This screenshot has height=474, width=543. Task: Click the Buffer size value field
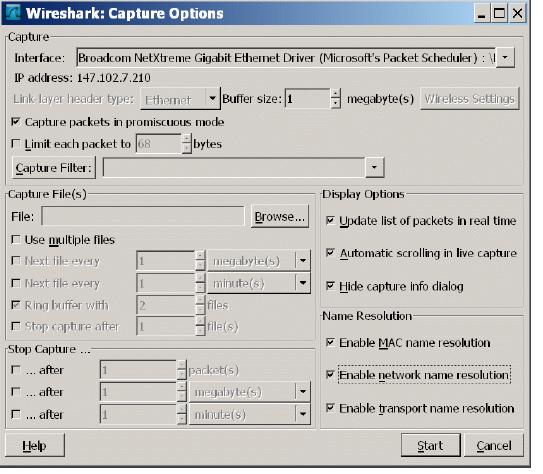(x=308, y=99)
